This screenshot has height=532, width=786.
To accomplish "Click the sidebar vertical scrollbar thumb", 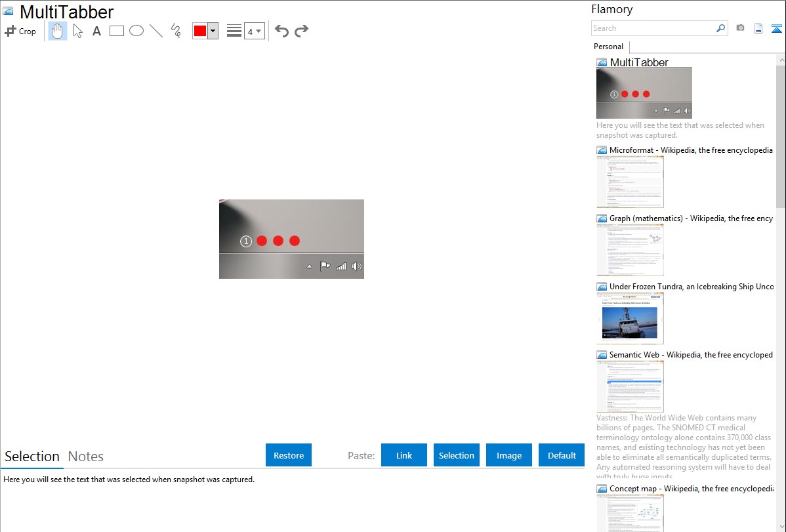I will click(x=781, y=135).
